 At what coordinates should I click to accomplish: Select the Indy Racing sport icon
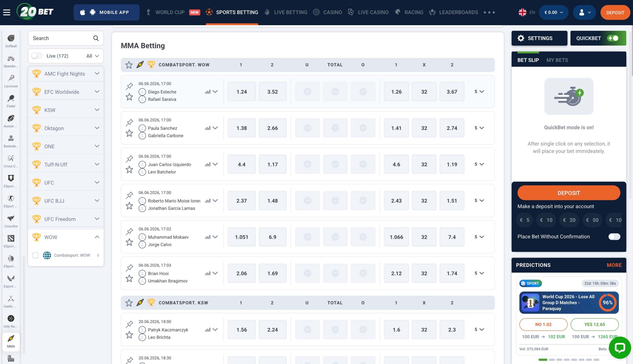[11, 321]
